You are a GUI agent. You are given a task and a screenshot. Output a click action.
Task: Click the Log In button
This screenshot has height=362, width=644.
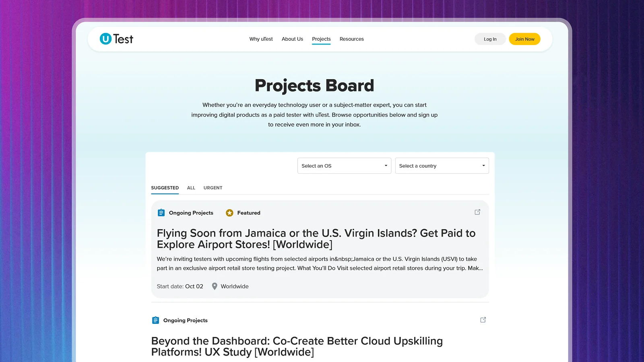pyautogui.click(x=490, y=39)
